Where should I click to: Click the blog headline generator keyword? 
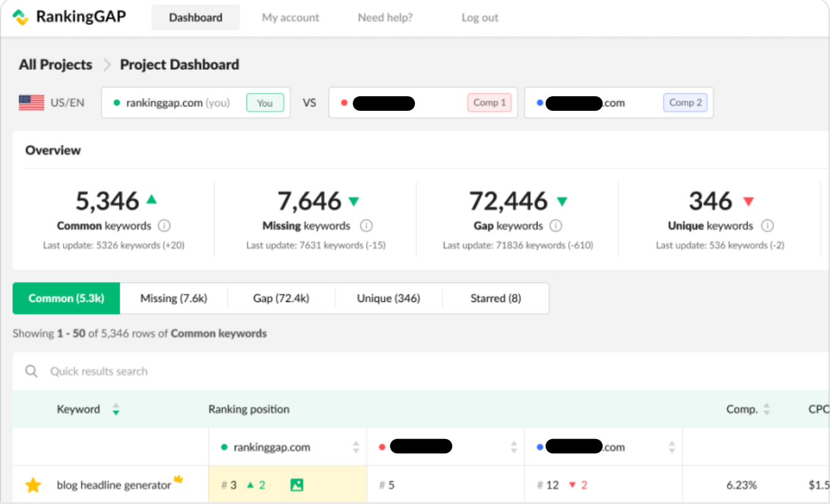pos(114,485)
